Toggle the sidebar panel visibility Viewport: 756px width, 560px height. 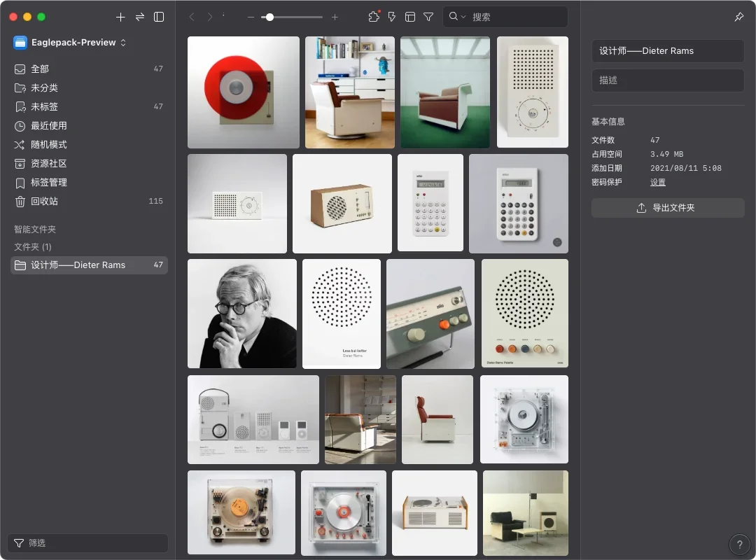(x=159, y=17)
